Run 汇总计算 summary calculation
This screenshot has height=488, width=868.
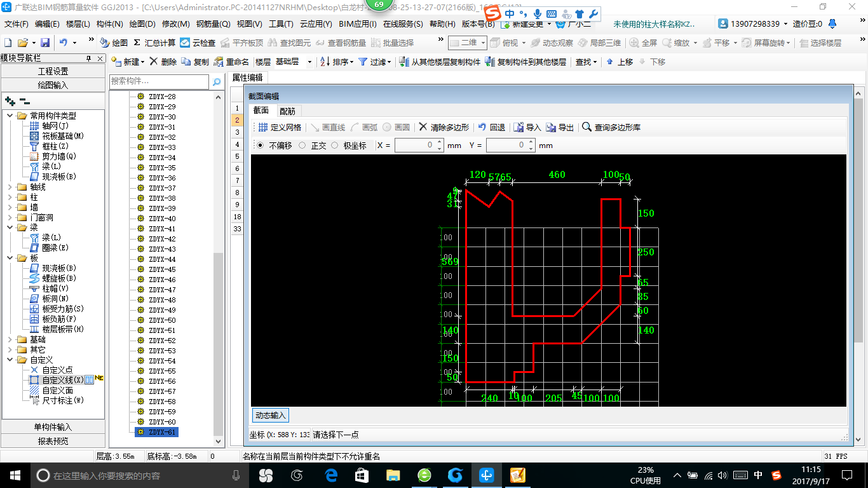tap(154, 43)
